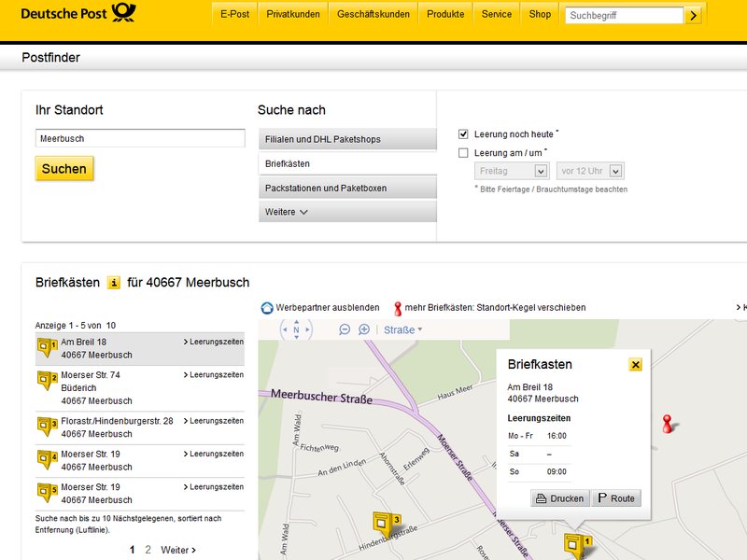Click the red Standort-Kegel icon in legend
Image resolution: width=747 pixels, height=560 pixels.
pos(398,309)
